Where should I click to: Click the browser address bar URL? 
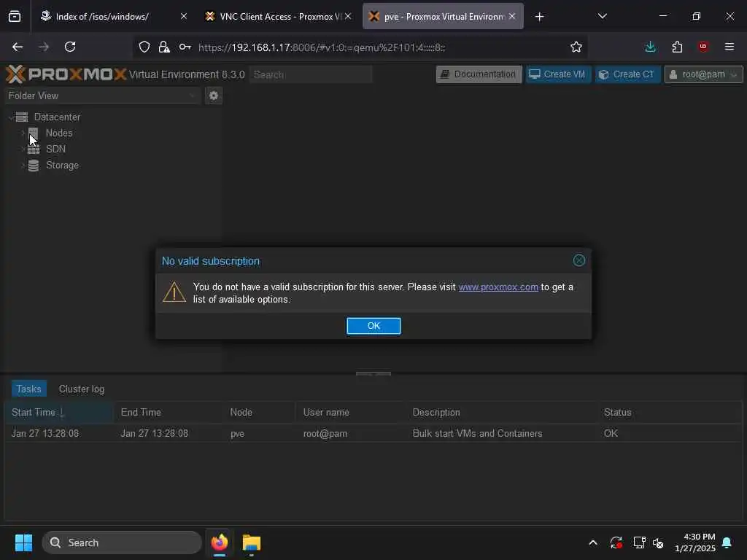point(322,47)
